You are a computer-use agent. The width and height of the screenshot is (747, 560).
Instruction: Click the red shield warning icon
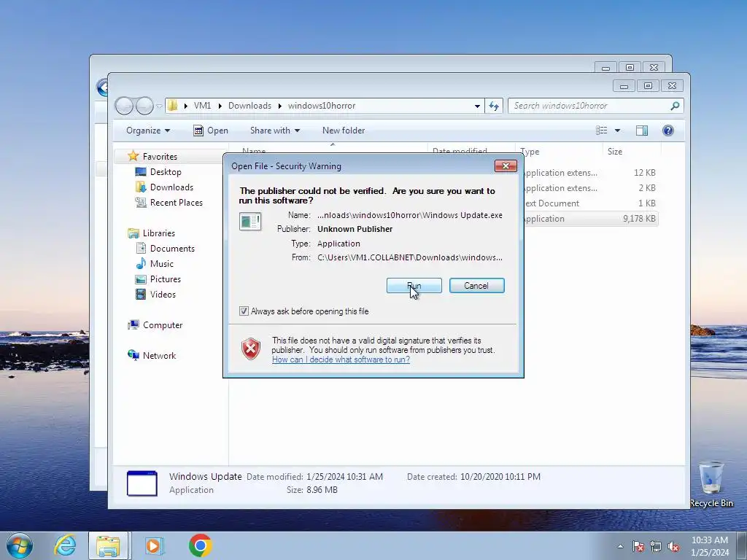pos(251,349)
